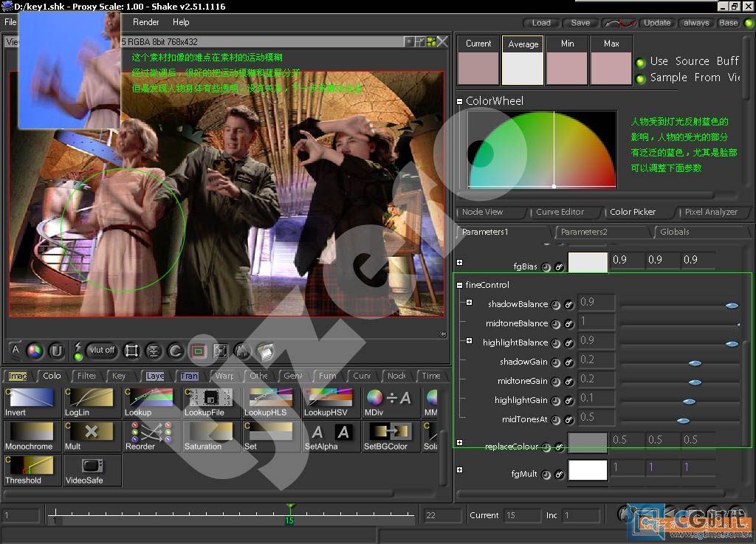Click the always update mode button
The image size is (756, 544).
point(696,23)
